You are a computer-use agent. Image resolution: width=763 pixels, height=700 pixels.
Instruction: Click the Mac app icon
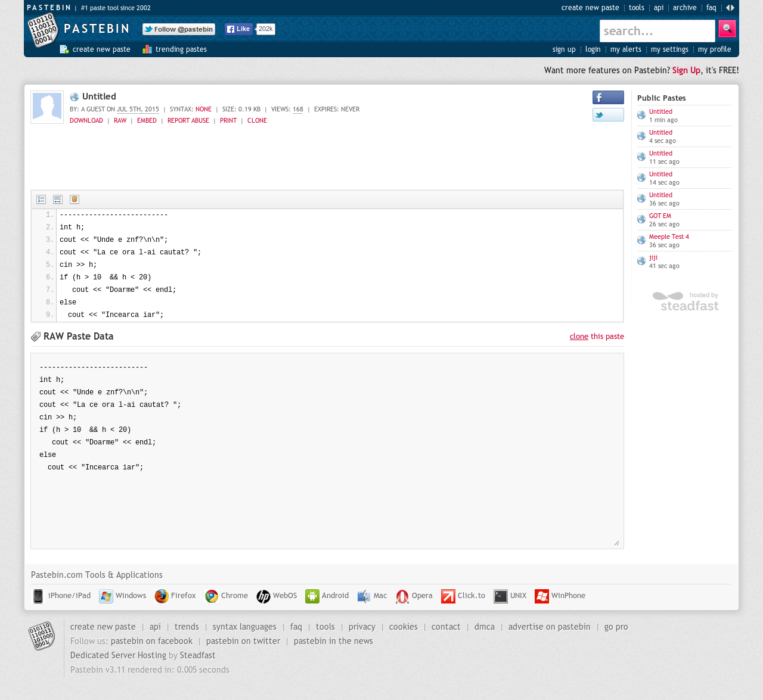[364, 596]
